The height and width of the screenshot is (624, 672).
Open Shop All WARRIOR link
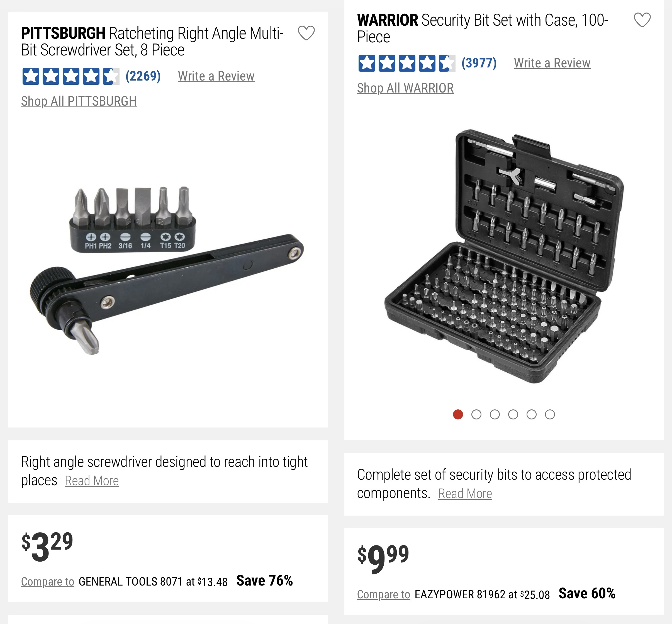tap(405, 88)
